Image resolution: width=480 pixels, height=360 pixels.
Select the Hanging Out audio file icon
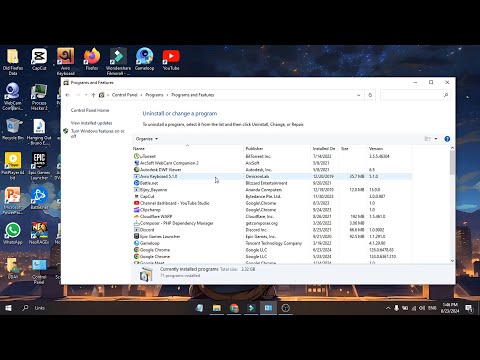point(39,131)
